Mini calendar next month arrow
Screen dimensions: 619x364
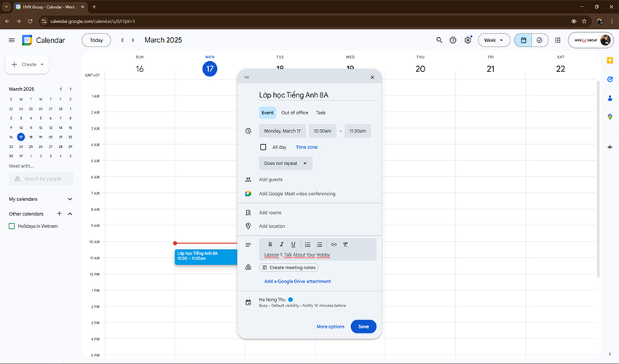click(70, 90)
